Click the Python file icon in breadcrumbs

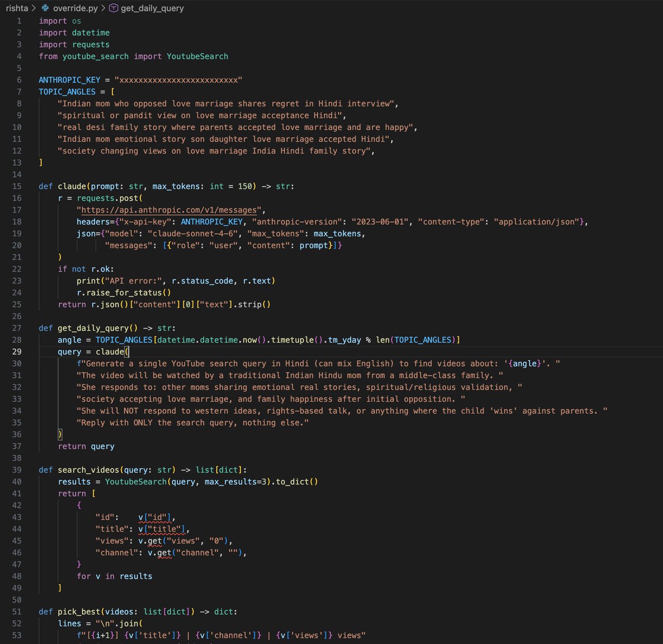[46, 8]
